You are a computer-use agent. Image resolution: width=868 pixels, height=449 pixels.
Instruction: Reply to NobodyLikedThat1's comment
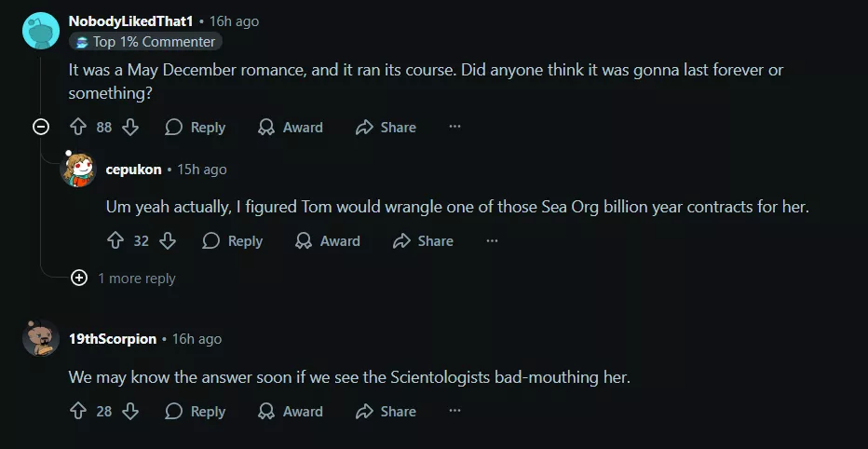coord(196,128)
